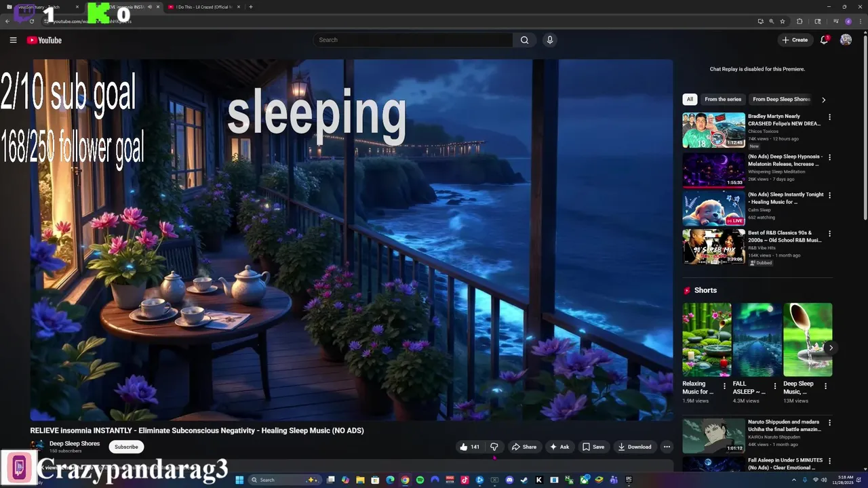This screenshot has width=868, height=488.
Task: Open Epic Games from the taskbar
Action: 629,480
